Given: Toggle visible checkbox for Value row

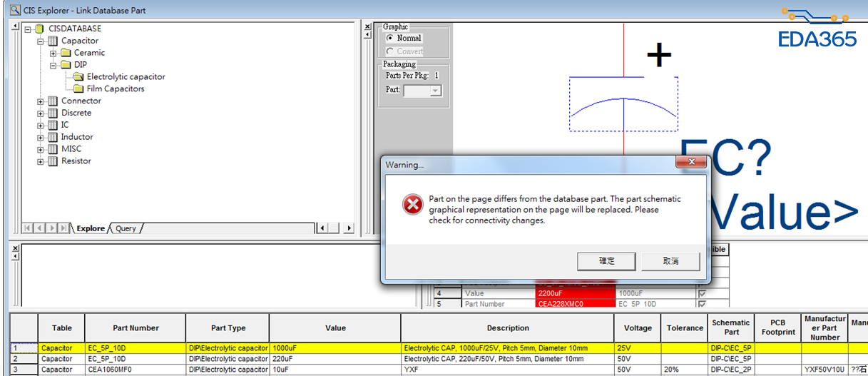Looking at the screenshot, I should pyautogui.click(x=703, y=293).
